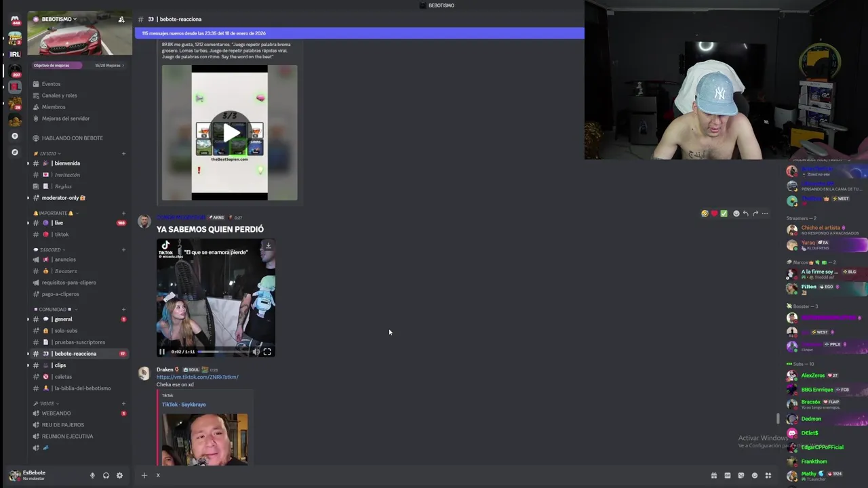Open member AlexZeros in member list
This screenshot has height=488, width=868.
pyautogui.click(x=826, y=375)
